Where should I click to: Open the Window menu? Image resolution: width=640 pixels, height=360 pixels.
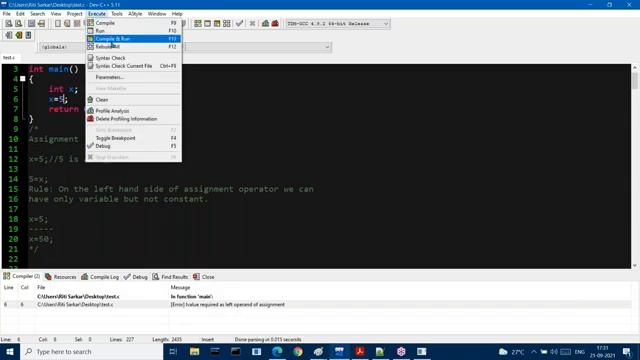pos(157,14)
